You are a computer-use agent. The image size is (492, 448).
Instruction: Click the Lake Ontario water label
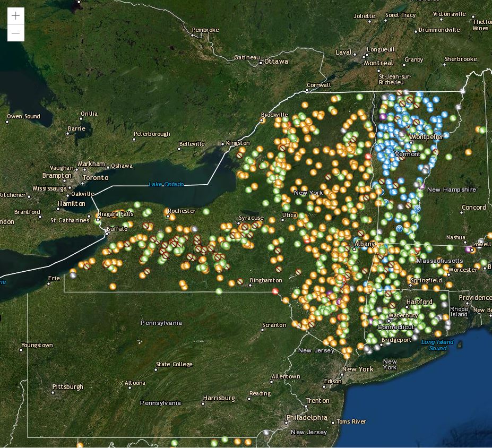(x=166, y=184)
